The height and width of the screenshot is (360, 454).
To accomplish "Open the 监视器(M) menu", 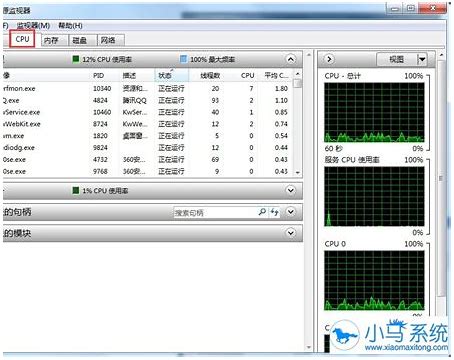I will tap(33, 26).
